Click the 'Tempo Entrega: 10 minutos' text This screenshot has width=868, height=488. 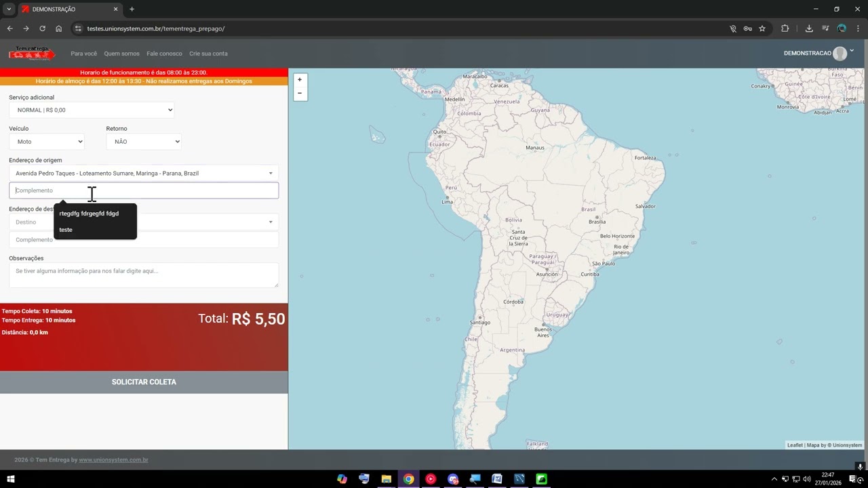[x=39, y=321]
